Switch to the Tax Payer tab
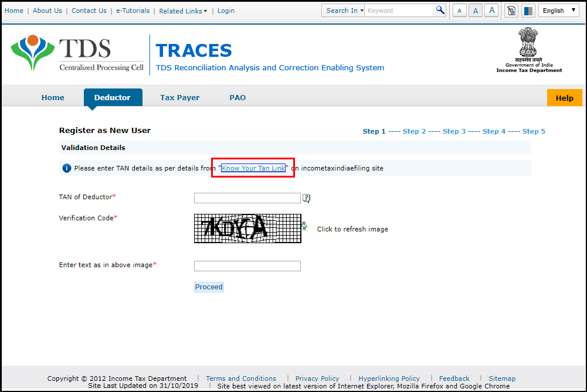This screenshot has width=587, height=392. click(x=179, y=97)
